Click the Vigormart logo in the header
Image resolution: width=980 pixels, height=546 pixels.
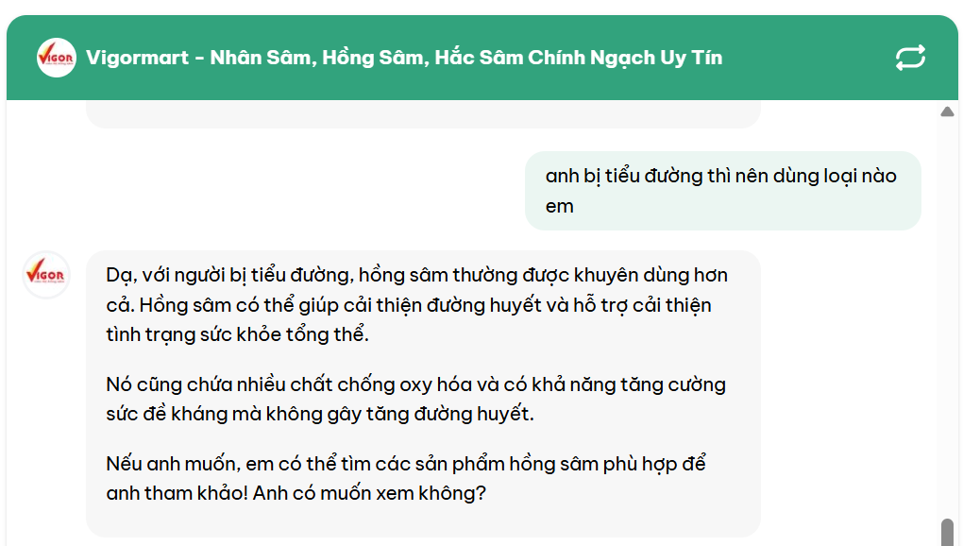pyautogui.click(x=56, y=58)
